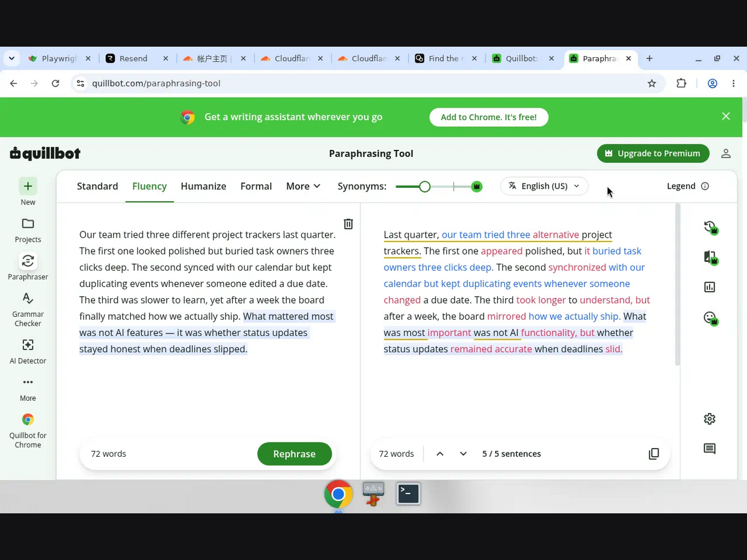Open the statistics bar chart icon
Viewport: 747px width, 560px height.
pos(710,287)
